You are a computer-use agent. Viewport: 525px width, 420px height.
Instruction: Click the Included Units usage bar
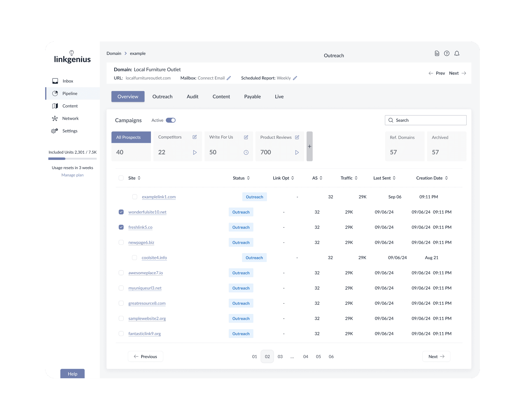pos(72,159)
